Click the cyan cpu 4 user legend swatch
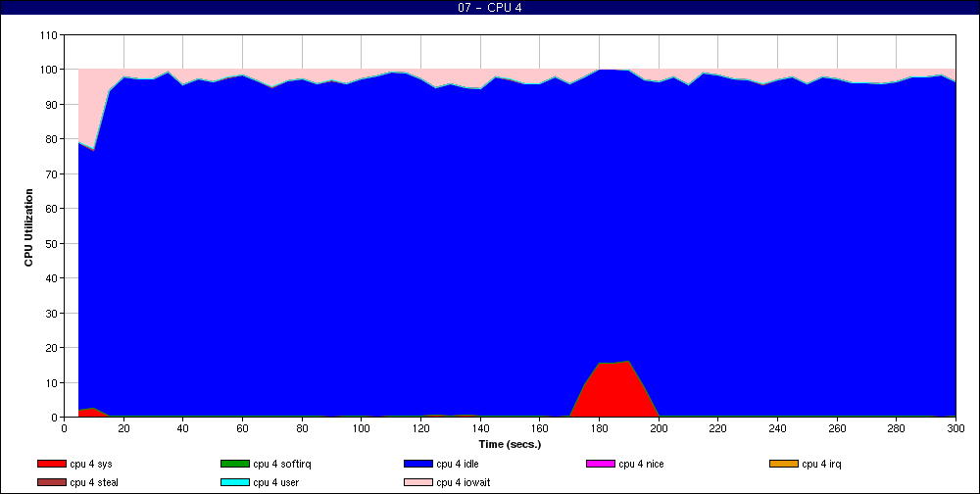 [x=234, y=483]
